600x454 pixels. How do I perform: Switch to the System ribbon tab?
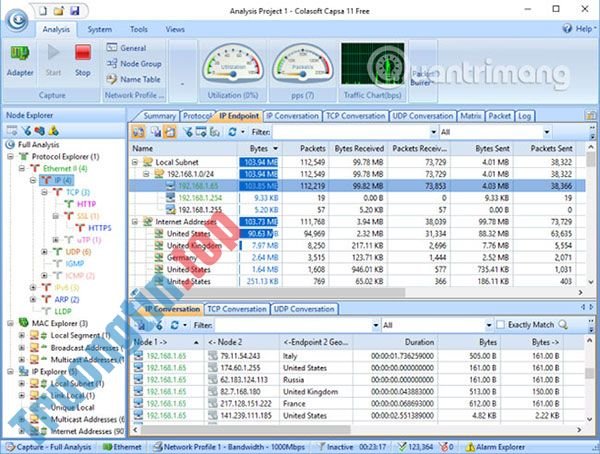click(x=99, y=30)
